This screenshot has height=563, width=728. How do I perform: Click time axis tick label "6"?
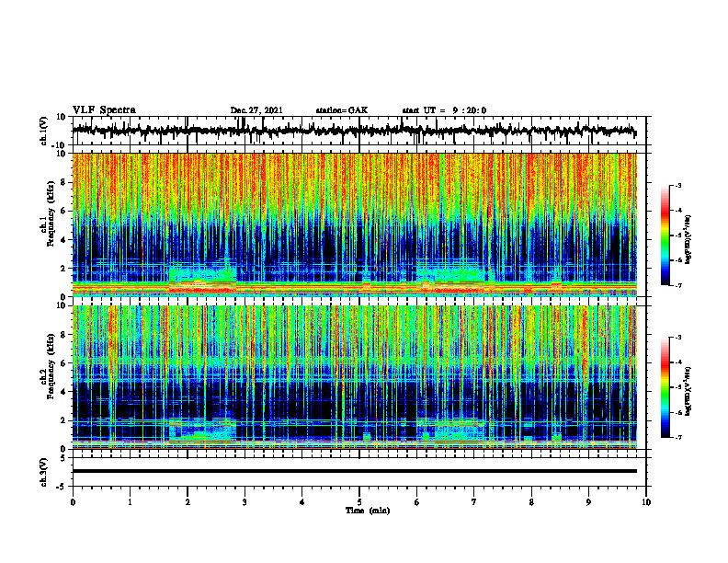(x=417, y=502)
